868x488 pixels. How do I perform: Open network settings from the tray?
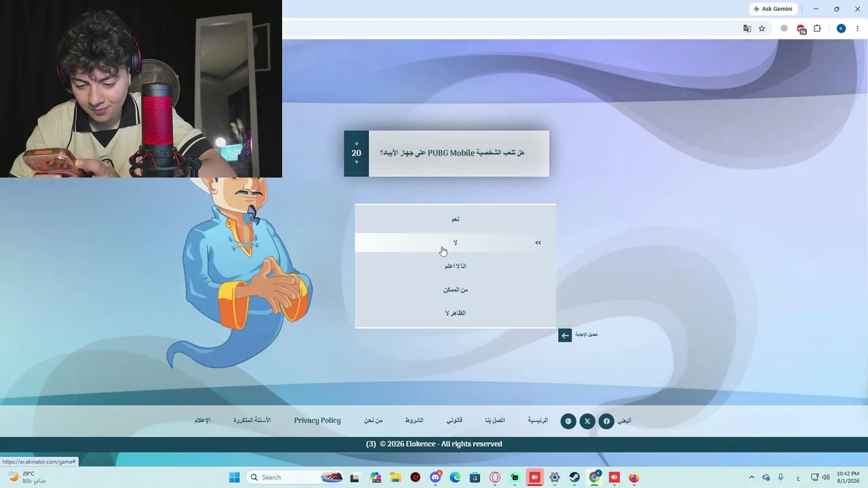pos(815,477)
